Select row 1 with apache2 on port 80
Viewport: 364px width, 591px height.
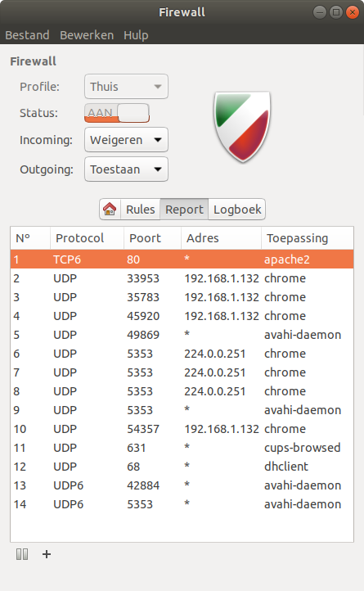point(182,259)
